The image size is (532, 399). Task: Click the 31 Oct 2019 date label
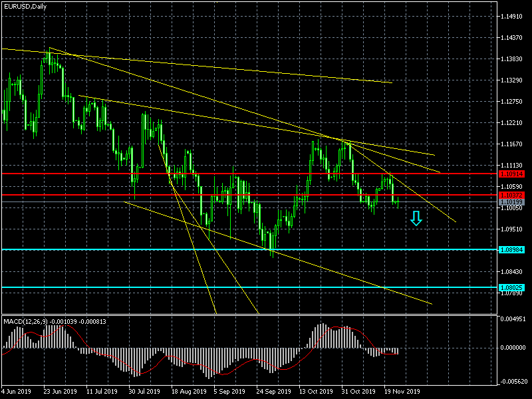point(358,392)
